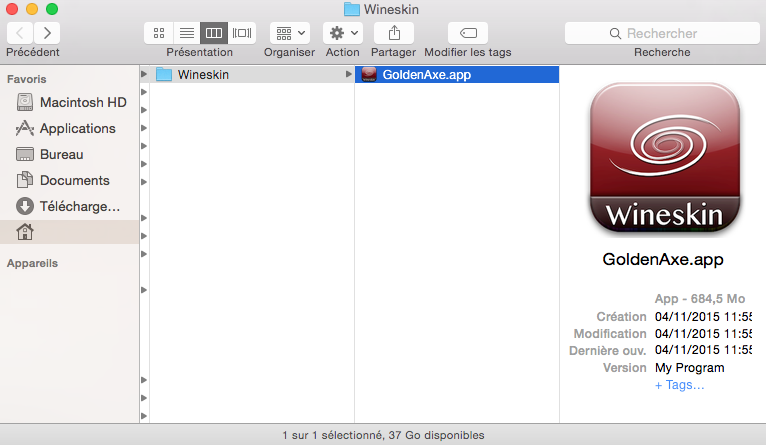The height and width of the screenshot is (445, 766).
Task: Open Macintosh HD in sidebar
Action: pyautogui.click(x=71, y=102)
